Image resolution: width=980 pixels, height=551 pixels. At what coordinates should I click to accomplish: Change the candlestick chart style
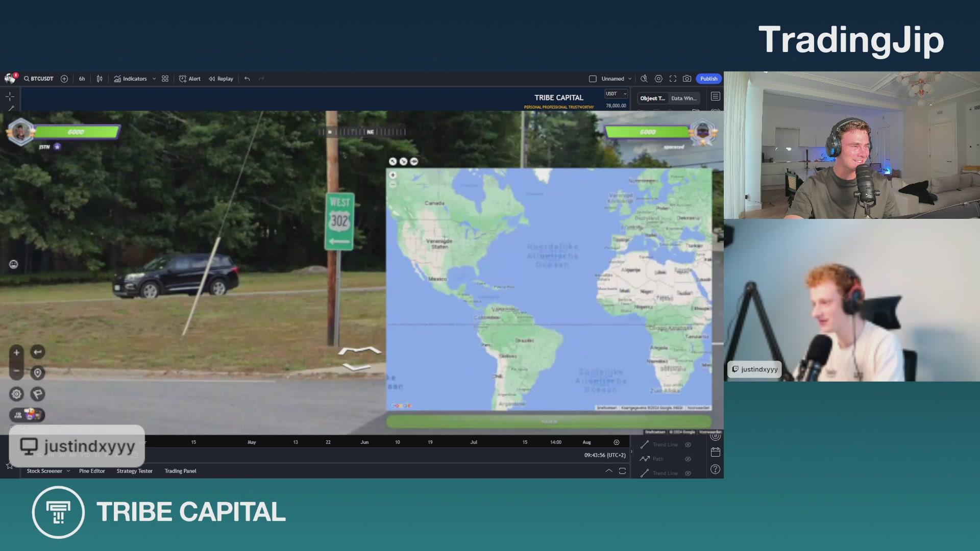100,79
